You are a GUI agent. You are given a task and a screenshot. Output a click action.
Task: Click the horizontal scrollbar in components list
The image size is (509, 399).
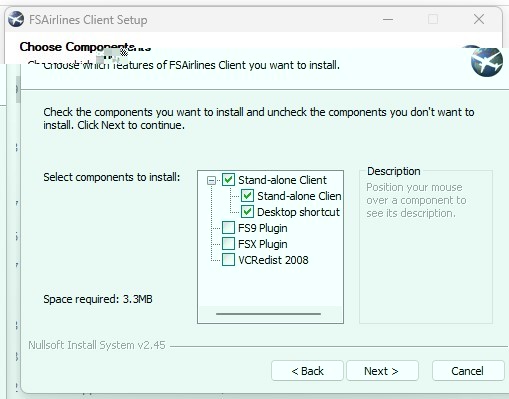[268, 314]
